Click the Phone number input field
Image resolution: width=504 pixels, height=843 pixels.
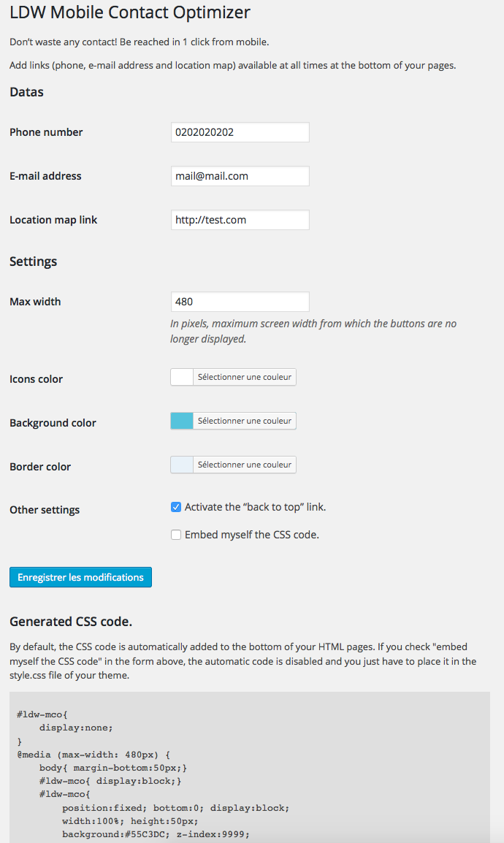pyautogui.click(x=240, y=132)
